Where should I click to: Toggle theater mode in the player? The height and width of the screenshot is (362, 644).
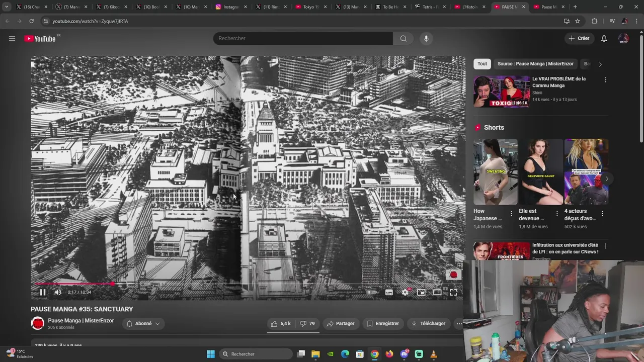pyautogui.click(x=437, y=292)
